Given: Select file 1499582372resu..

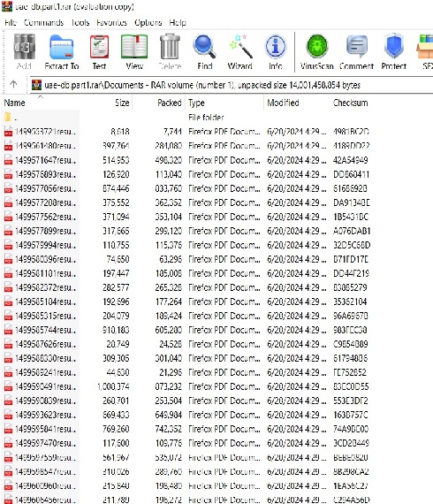Looking at the screenshot, I should pos(45,287).
